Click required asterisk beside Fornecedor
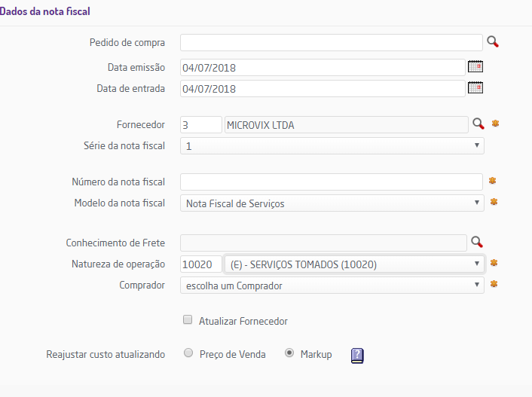This screenshot has height=397, width=532. (495, 124)
